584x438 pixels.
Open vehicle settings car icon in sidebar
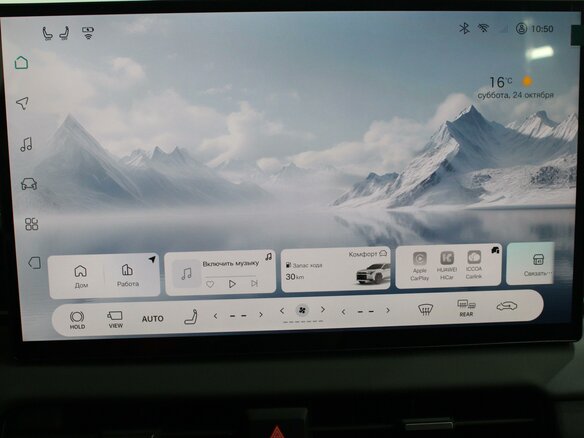(29, 184)
